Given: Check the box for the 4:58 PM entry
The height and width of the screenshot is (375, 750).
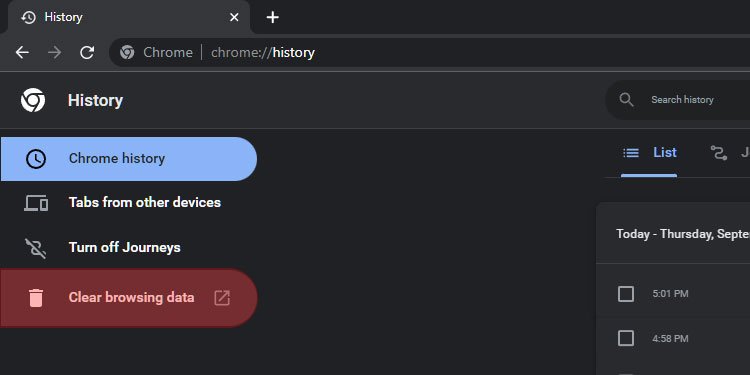Looking at the screenshot, I should 626,338.
